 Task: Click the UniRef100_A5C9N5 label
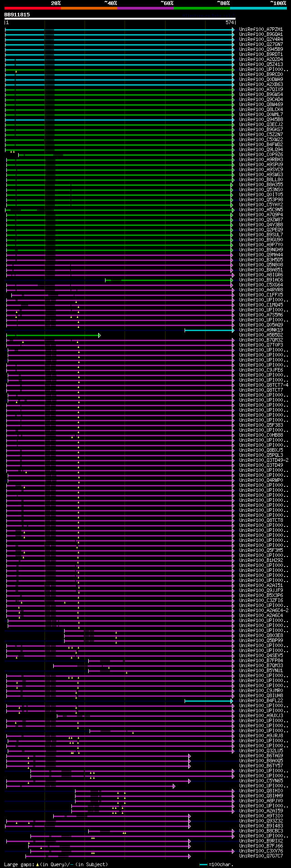(261, 209)
